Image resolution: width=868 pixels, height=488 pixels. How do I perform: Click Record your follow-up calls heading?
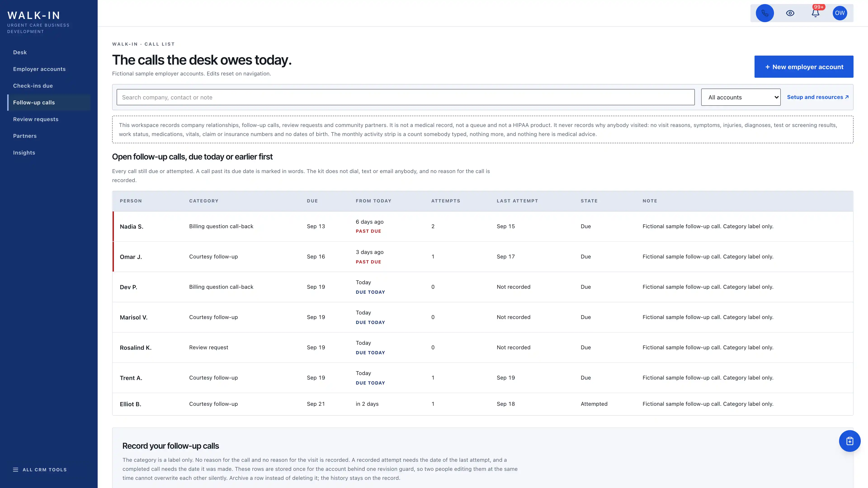click(170, 446)
